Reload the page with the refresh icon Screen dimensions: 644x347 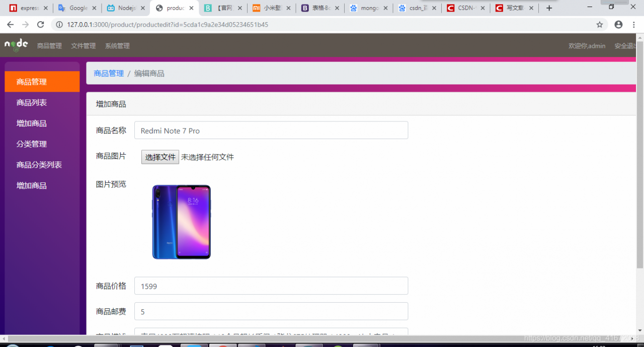pos(41,24)
